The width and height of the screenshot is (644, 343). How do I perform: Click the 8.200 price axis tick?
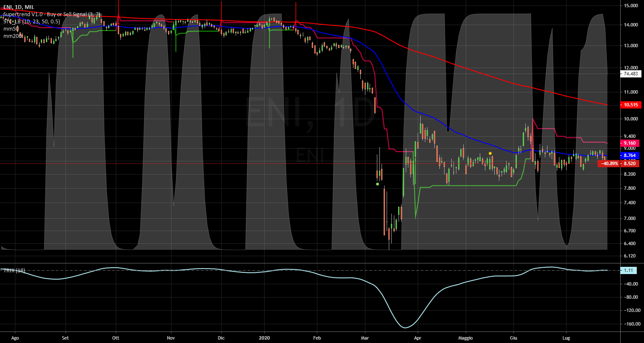pyautogui.click(x=630, y=174)
